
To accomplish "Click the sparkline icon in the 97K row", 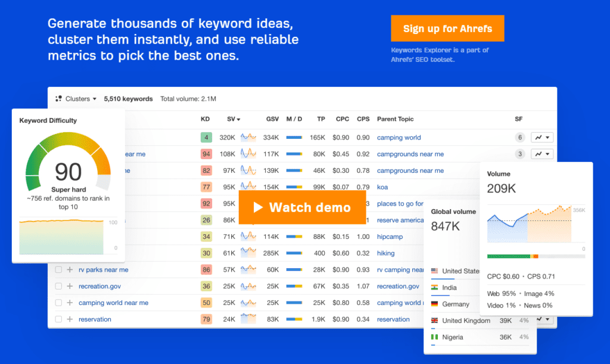I will click(248, 170).
